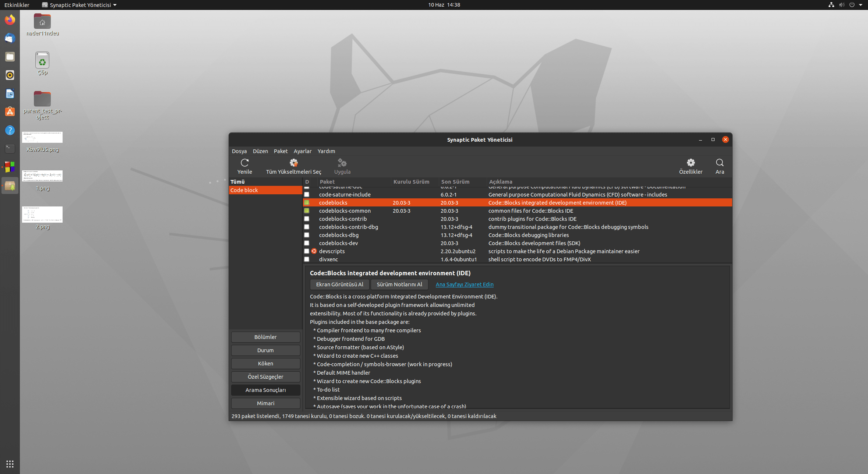Launch Rhythmbox from the dock
The height and width of the screenshot is (474, 868).
[10, 75]
